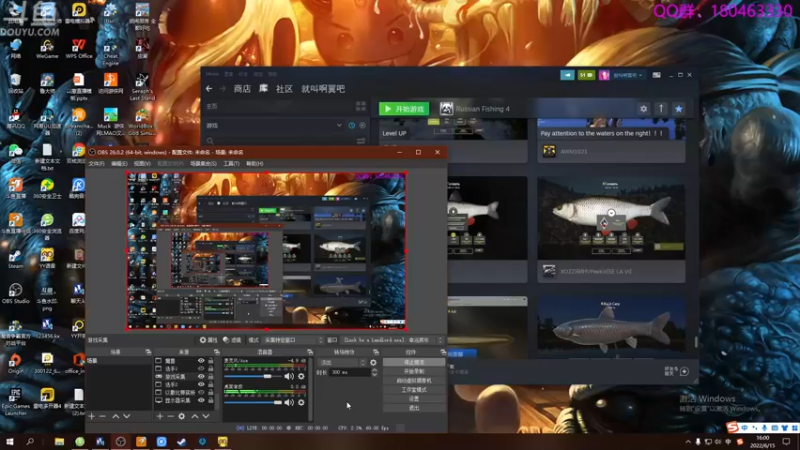The image size is (800, 450).
Task: Switch to Steam Store tab
Action: pos(242,89)
